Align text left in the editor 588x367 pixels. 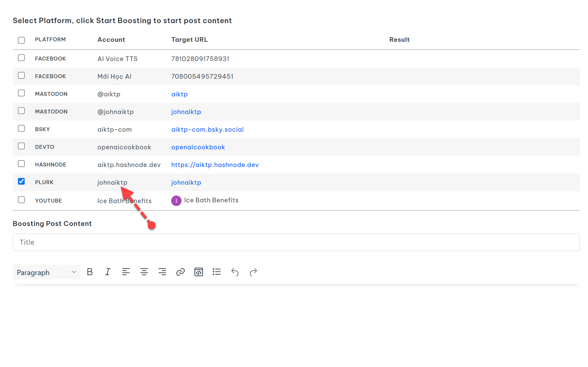126,272
